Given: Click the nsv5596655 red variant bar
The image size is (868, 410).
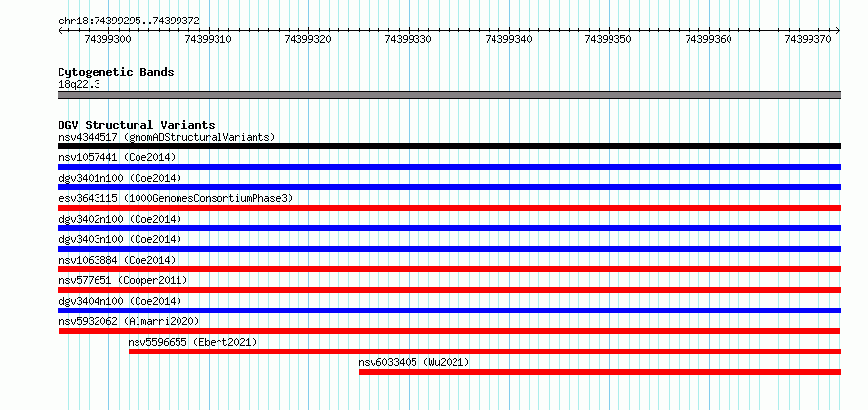Looking at the screenshot, I should pos(485,351).
